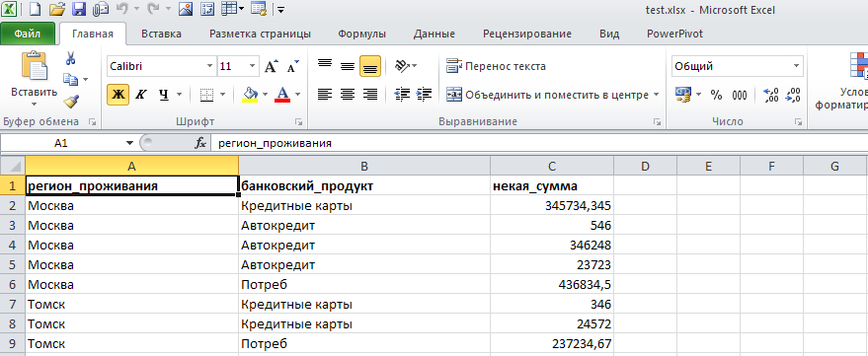This screenshot has width=868, height=356.
Task: Align text right
Action: click(x=369, y=95)
